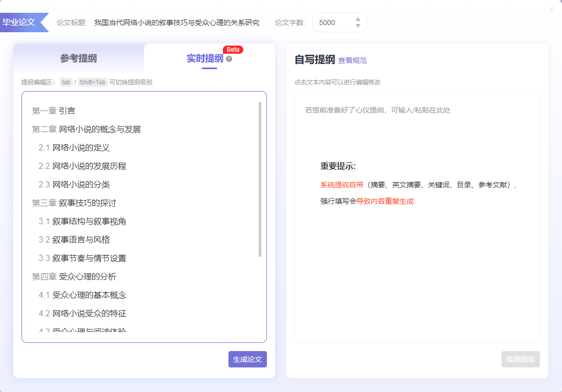Select outline line 第三章 叙事技巧的探讨

74,203
